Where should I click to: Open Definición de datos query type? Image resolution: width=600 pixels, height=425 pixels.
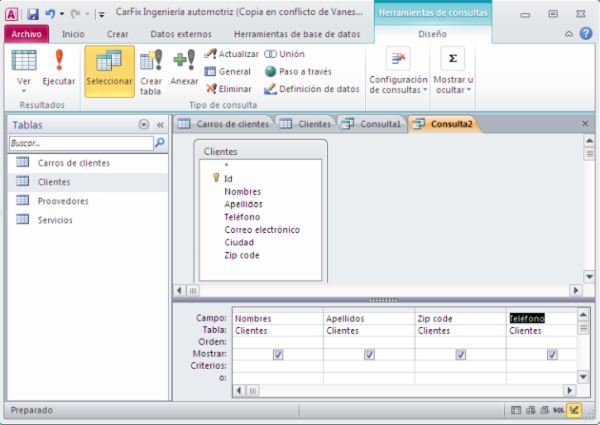point(311,88)
